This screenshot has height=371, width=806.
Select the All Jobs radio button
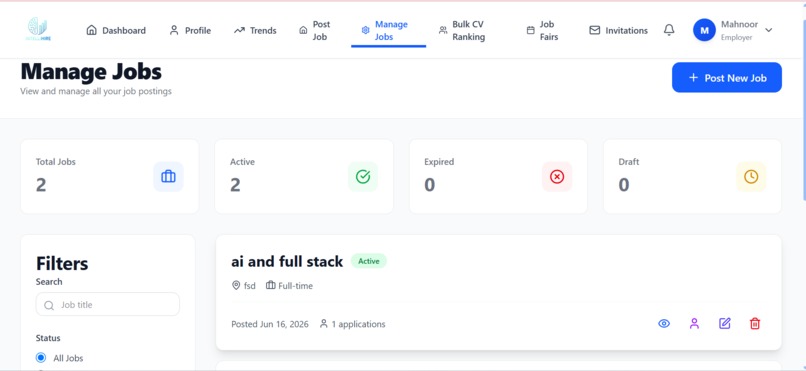[x=41, y=358]
